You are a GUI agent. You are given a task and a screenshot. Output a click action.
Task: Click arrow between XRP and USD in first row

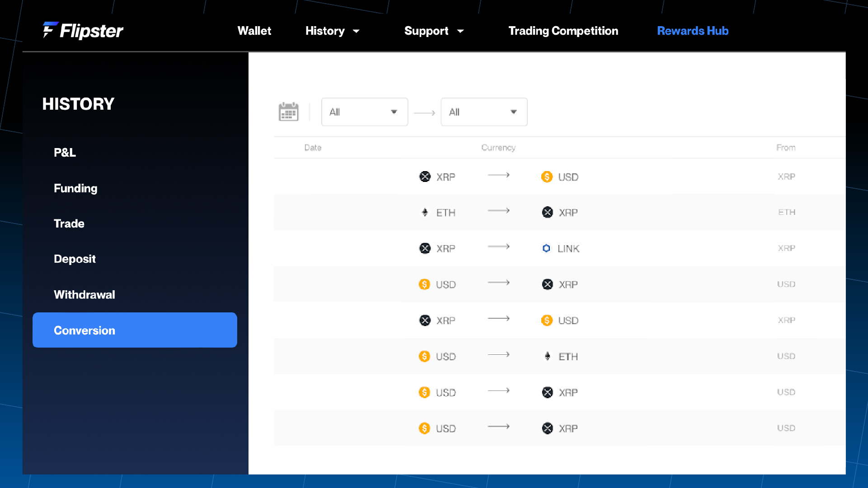(x=499, y=175)
